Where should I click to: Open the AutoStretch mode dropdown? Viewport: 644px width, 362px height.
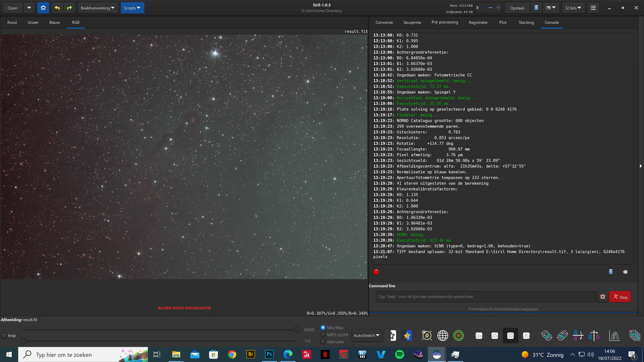366,335
